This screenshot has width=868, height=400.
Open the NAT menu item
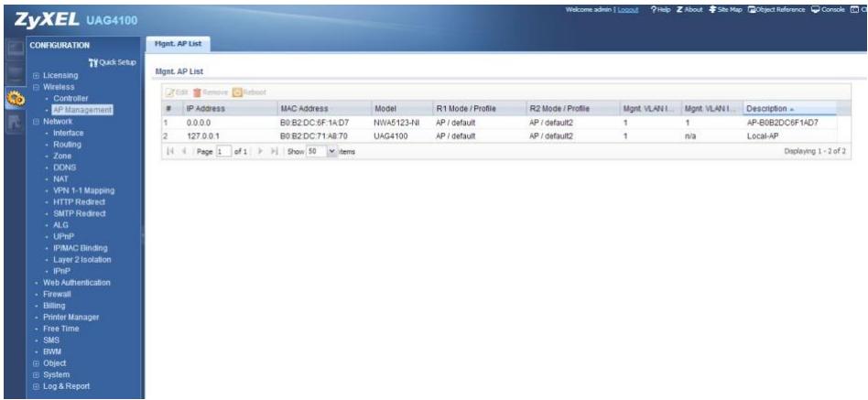coord(60,178)
